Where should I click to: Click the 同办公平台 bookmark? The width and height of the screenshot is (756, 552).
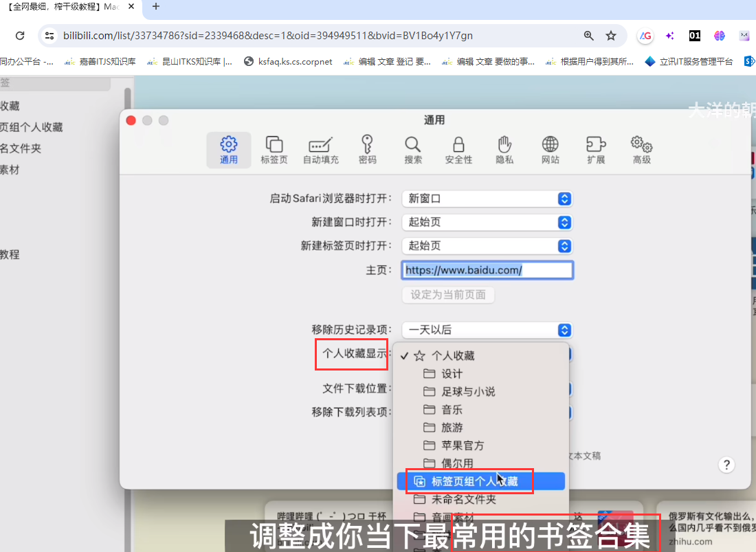click(x=27, y=62)
